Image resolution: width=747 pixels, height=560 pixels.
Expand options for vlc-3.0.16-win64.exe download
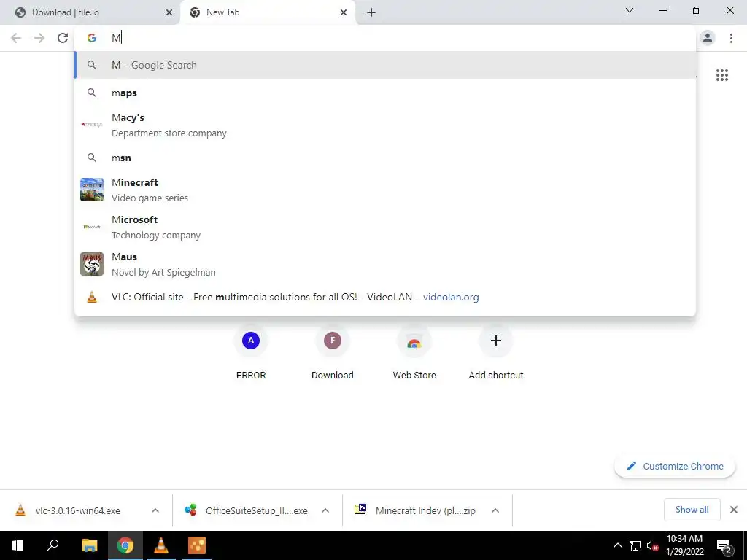(x=155, y=510)
